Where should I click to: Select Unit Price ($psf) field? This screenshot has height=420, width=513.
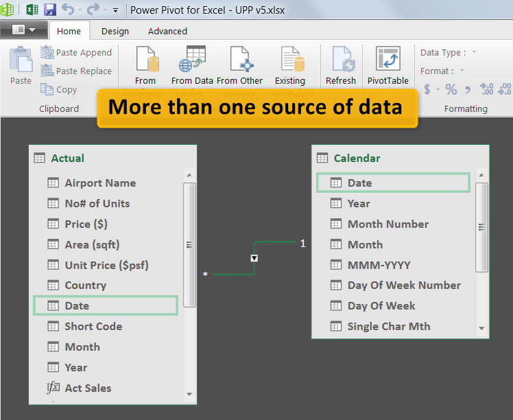106,265
